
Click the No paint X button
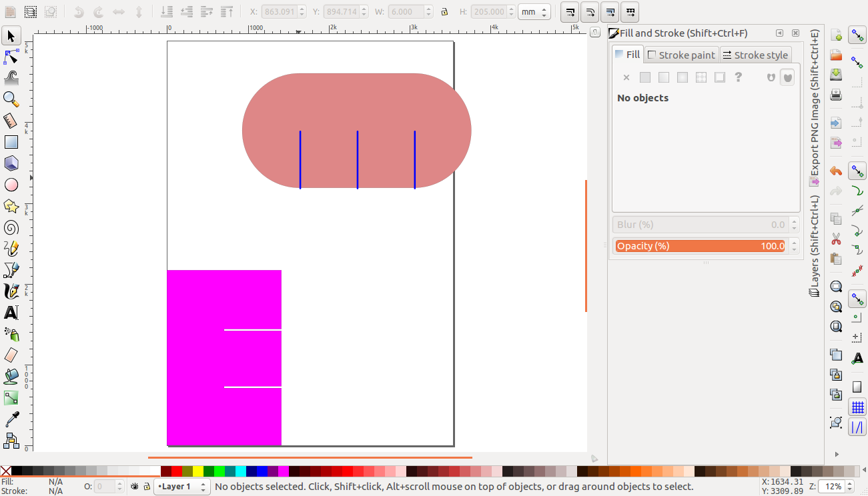(626, 77)
